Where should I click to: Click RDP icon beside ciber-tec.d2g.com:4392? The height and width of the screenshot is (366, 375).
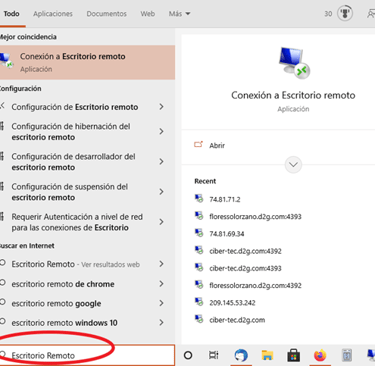[199, 250]
